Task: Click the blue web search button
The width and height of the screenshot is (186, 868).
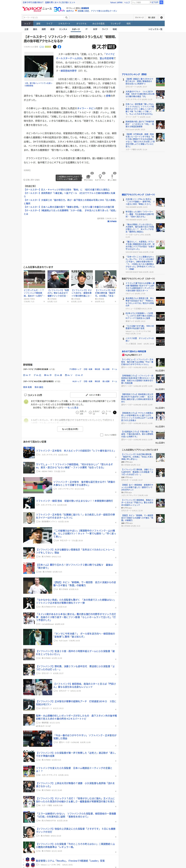Action: 161,2
